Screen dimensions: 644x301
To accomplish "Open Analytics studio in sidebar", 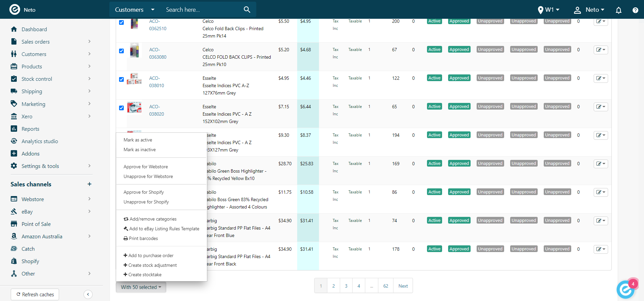I will (40, 141).
